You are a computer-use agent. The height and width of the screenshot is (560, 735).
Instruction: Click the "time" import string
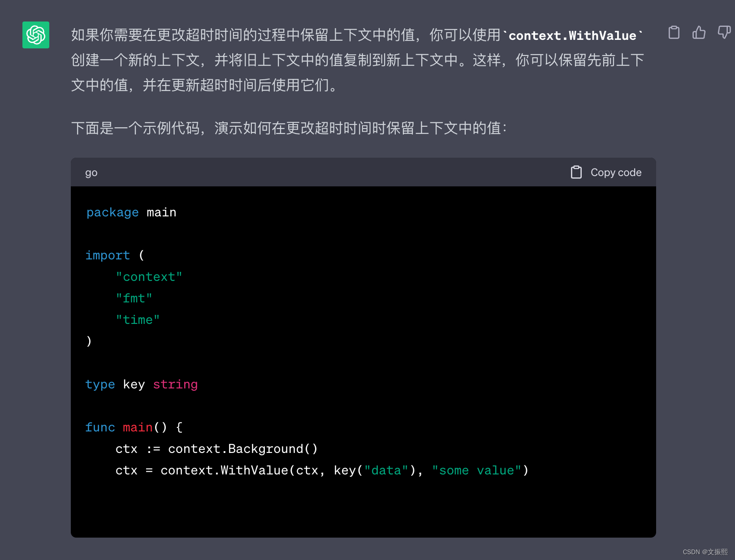[x=138, y=320]
